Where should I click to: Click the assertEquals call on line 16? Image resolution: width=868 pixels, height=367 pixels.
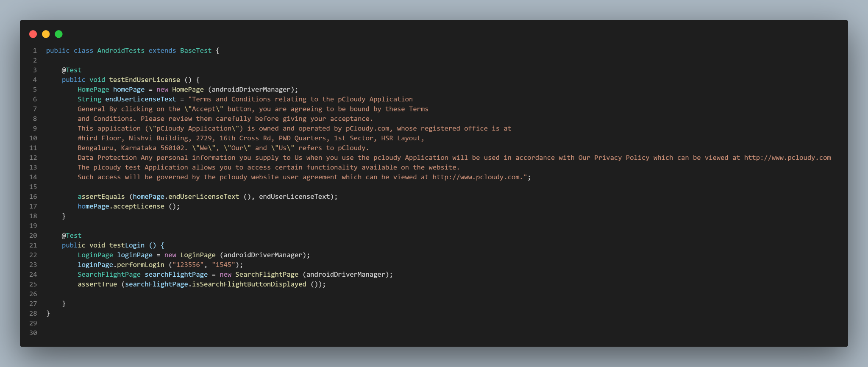coord(101,197)
